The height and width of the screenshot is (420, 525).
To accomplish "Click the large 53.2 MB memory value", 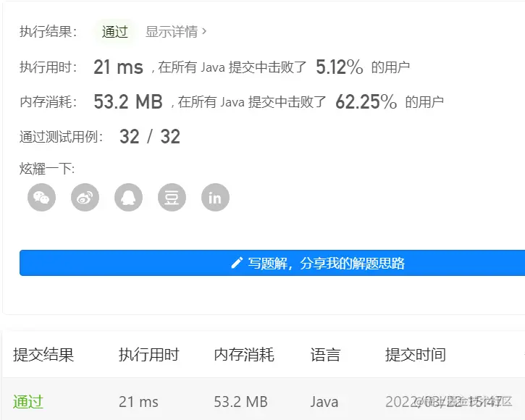I will coord(128,102).
